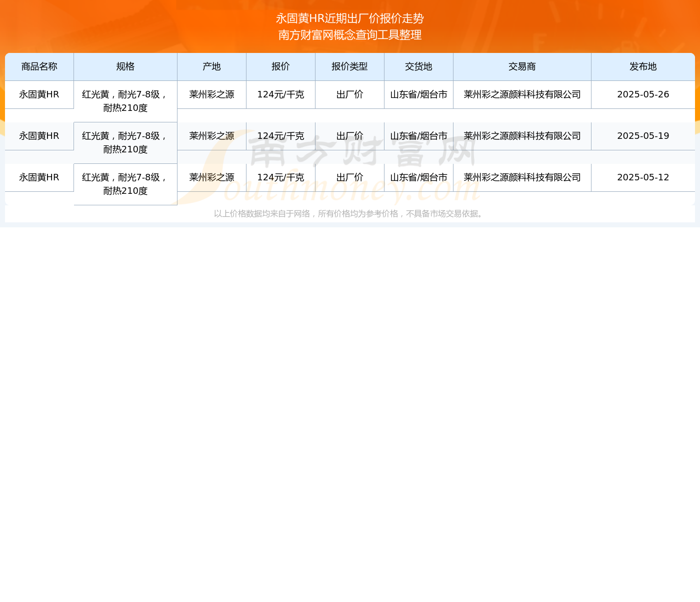Select 山东省/烟台市 in the 2025-05-19 row

[x=419, y=136]
